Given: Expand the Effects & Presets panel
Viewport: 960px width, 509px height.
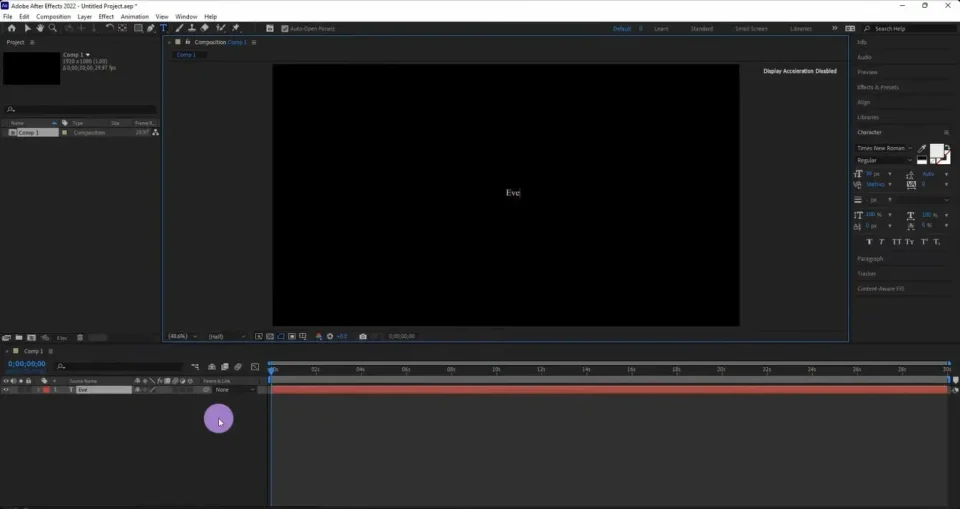Looking at the screenshot, I should pyautogui.click(x=877, y=87).
